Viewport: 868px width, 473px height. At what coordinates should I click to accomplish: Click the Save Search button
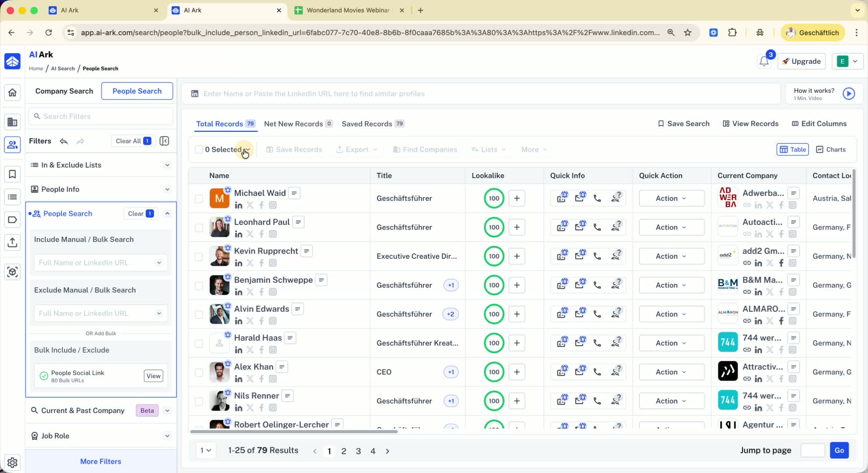click(x=683, y=124)
